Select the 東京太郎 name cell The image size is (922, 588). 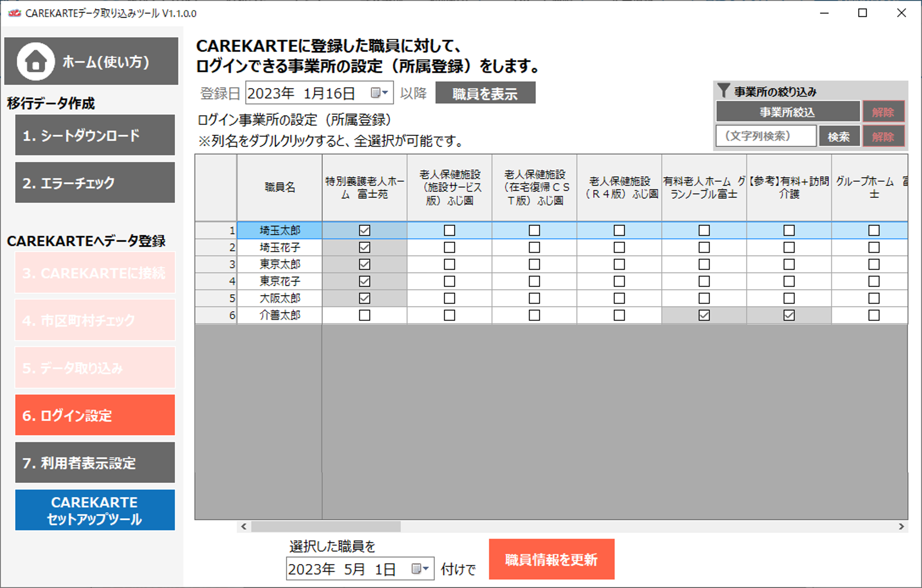(279, 264)
